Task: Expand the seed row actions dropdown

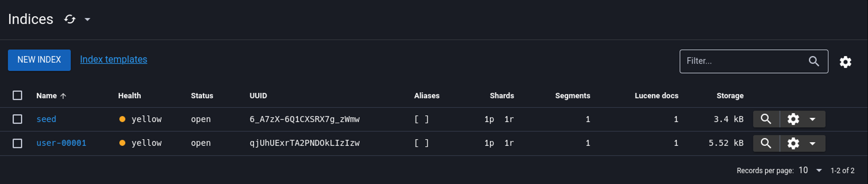Action: 812,119
